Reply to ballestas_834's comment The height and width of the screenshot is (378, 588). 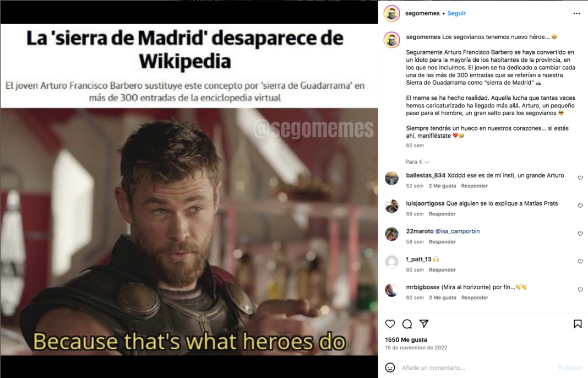pos(475,186)
